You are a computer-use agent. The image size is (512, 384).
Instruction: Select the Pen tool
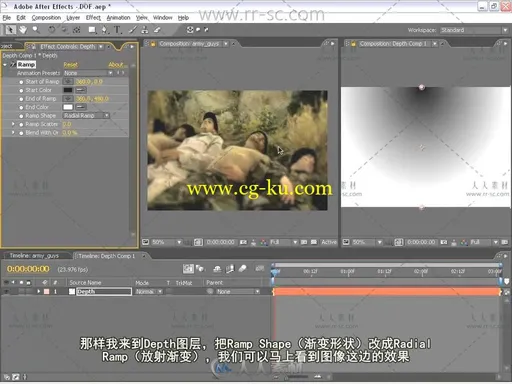click(x=105, y=30)
